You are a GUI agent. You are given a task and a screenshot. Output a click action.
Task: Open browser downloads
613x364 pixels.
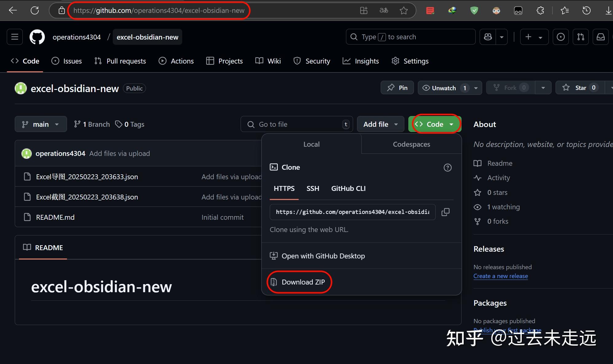(x=609, y=10)
